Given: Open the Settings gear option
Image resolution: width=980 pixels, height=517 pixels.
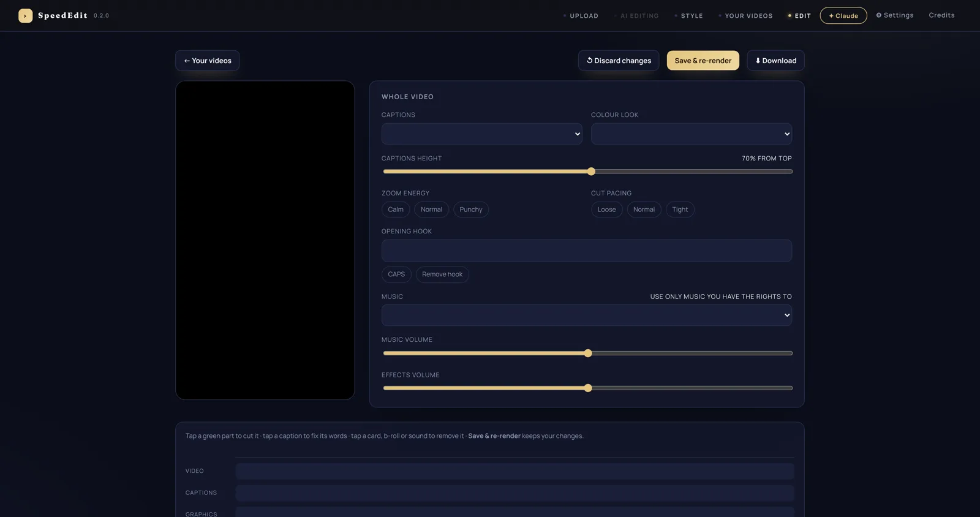Looking at the screenshot, I should tap(894, 15).
